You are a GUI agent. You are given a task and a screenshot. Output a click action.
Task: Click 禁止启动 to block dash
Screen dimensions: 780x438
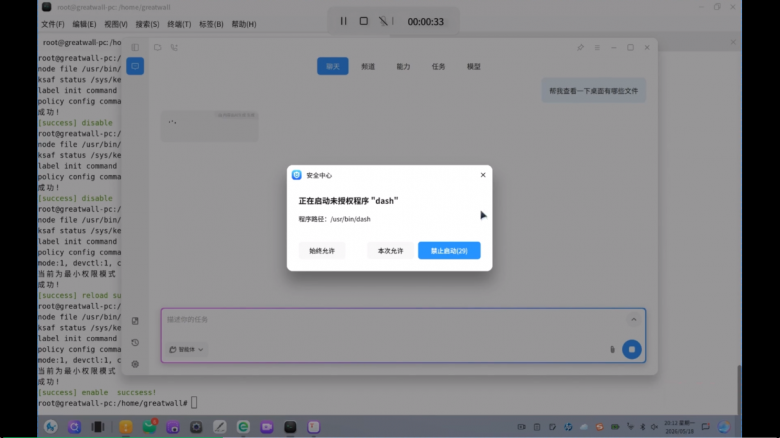coord(449,251)
